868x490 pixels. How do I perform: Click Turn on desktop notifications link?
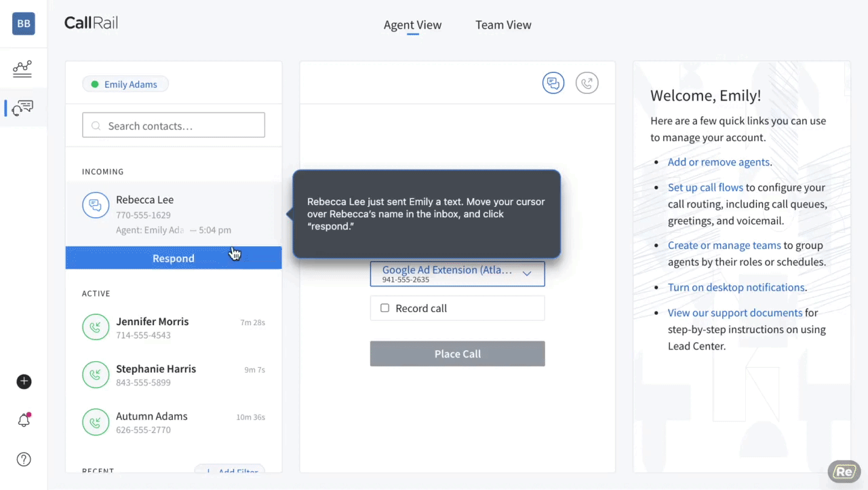(736, 287)
